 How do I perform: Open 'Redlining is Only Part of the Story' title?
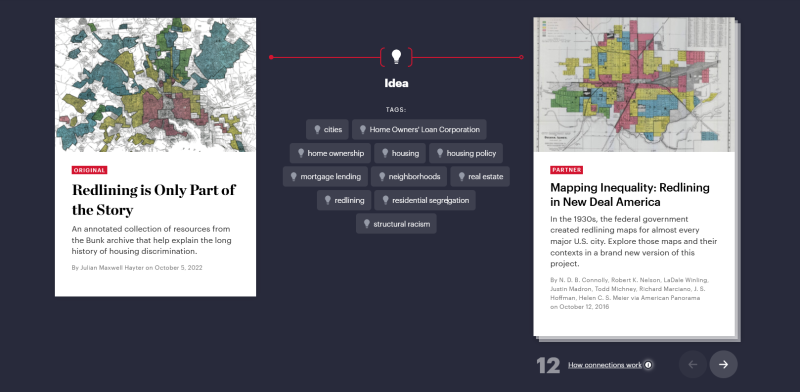pyautogui.click(x=154, y=200)
